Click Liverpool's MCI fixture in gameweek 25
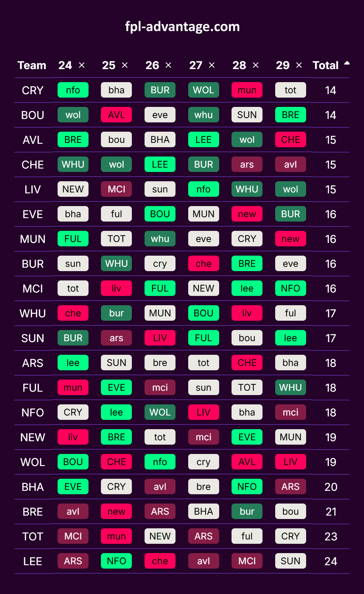This screenshot has height=594, width=364. click(116, 189)
